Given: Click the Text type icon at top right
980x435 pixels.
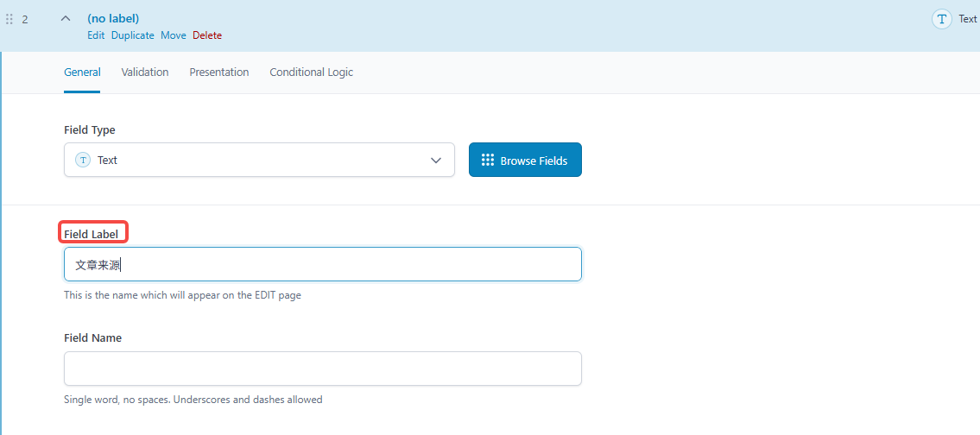Looking at the screenshot, I should (x=941, y=19).
